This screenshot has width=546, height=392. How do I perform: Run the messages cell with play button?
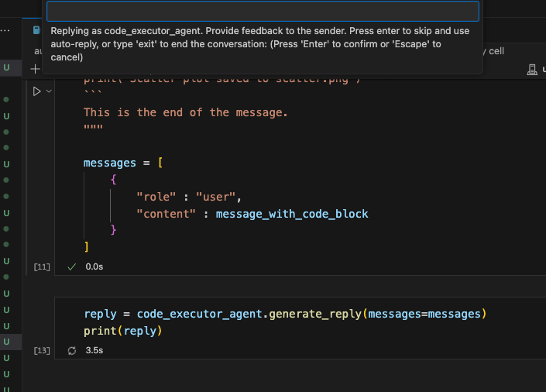pyautogui.click(x=36, y=91)
